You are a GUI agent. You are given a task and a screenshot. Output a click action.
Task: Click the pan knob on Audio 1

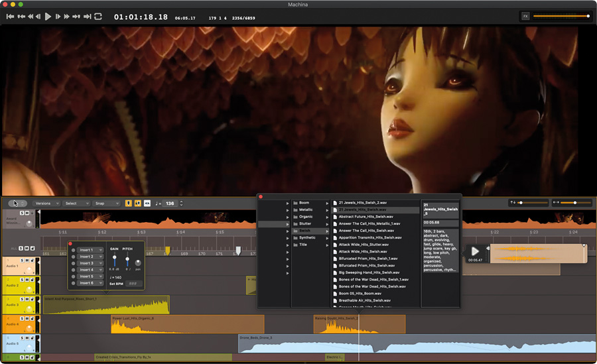[x=29, y=270]
